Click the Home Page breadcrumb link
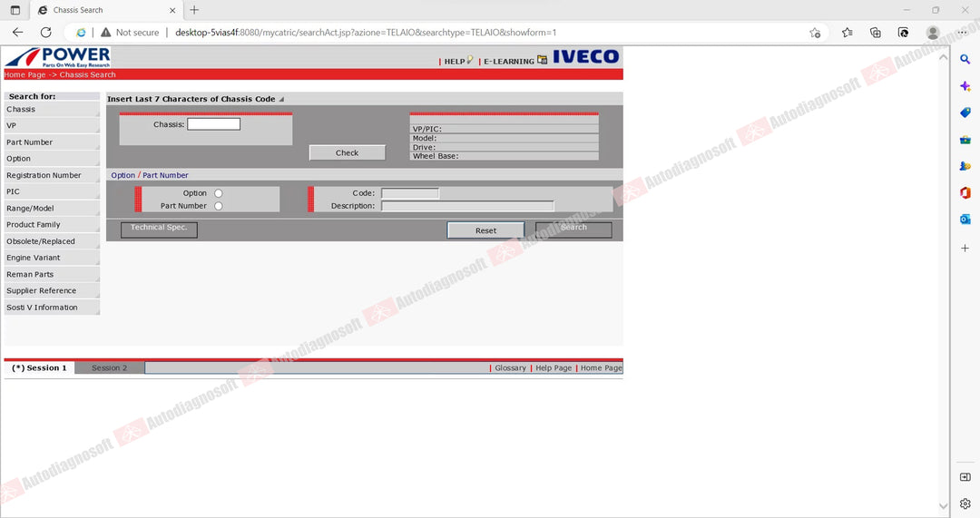Image resolution: width=980 pixels, height=518 pixels. [25, 75]
